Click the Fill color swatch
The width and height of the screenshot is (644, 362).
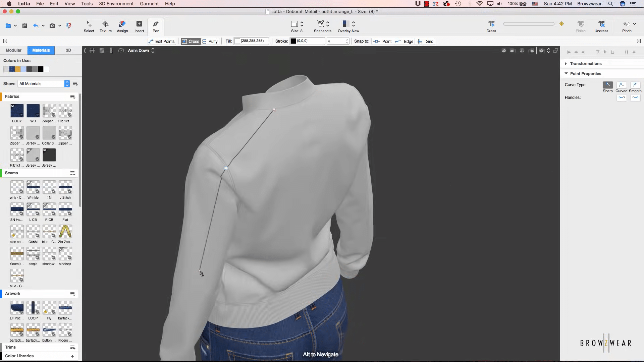pos(237,41)
